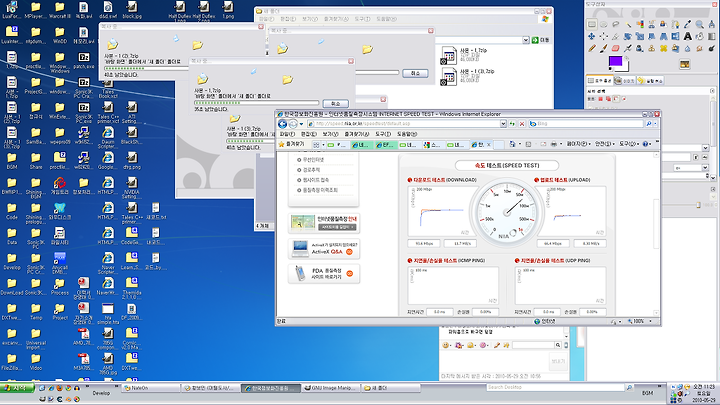Open the PDA quality measurement link

point(324,274)
